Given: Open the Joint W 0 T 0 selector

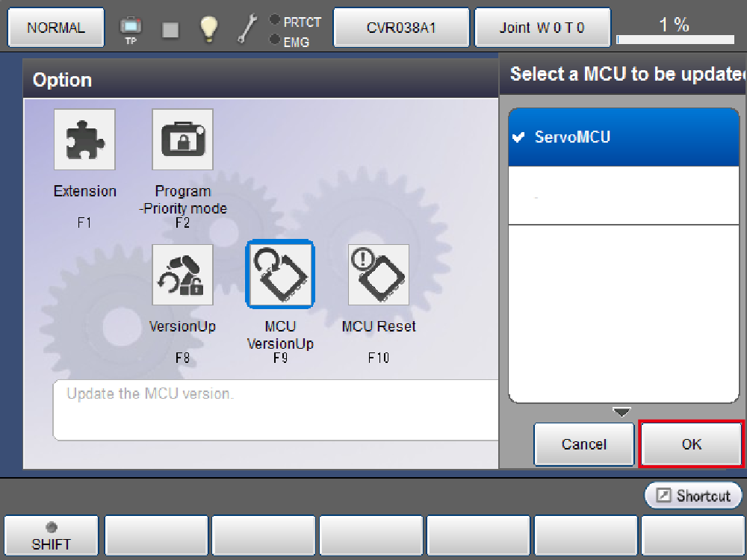Looking at the screenshot, I should [x=542, y=28].
